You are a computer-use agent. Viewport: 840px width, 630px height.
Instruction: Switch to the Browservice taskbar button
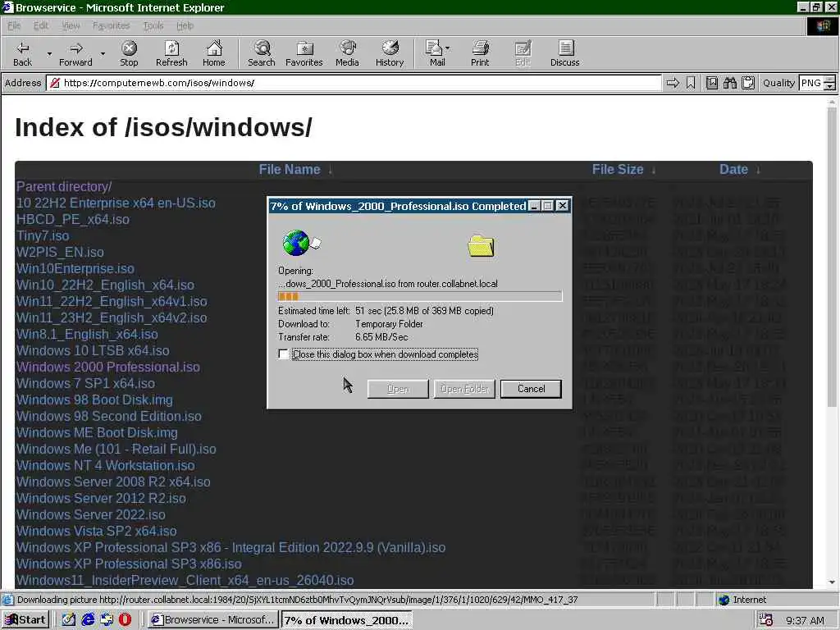tap(212, 620)
